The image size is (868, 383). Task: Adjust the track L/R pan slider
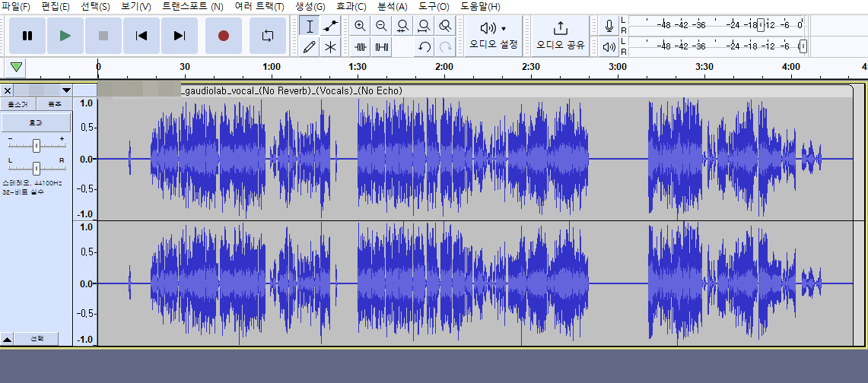[37, 168]
